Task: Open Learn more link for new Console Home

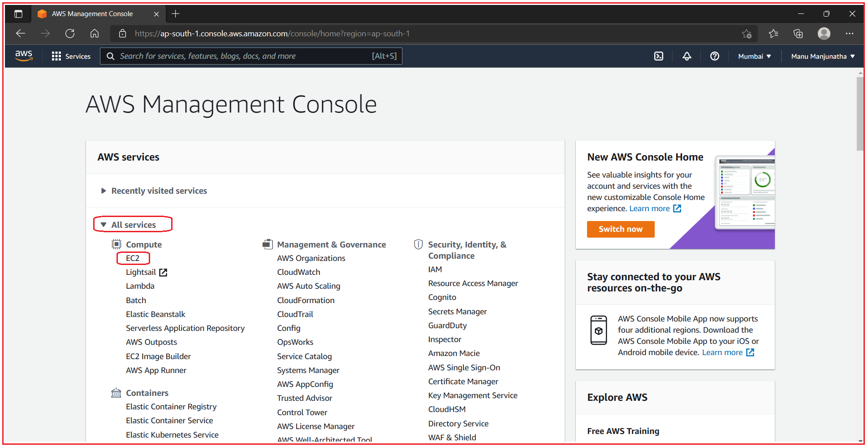Action: (649, 208)
